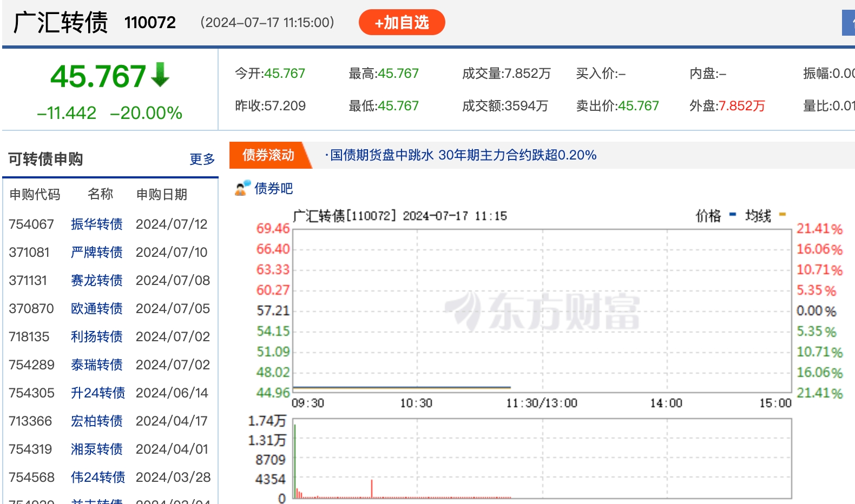Click subscription code 754568
This screenshot has height=504, width=855.
coord(31,477)
